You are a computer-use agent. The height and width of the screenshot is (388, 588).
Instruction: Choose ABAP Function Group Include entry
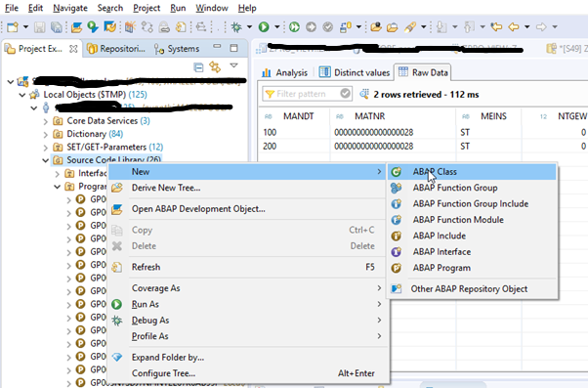(x=472, y=203)
